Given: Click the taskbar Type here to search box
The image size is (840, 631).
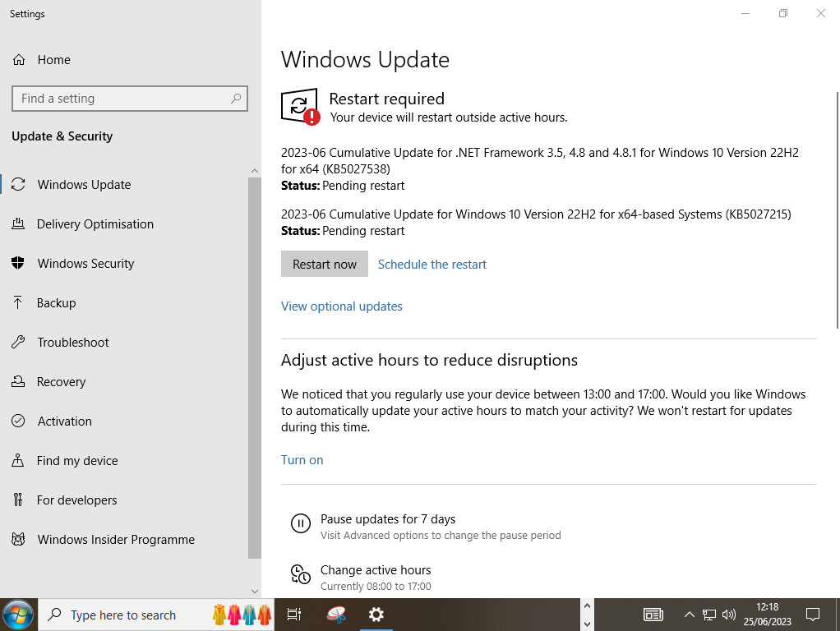Looking at the screenshot, I should pyautogui.click(x=156, y=615).
